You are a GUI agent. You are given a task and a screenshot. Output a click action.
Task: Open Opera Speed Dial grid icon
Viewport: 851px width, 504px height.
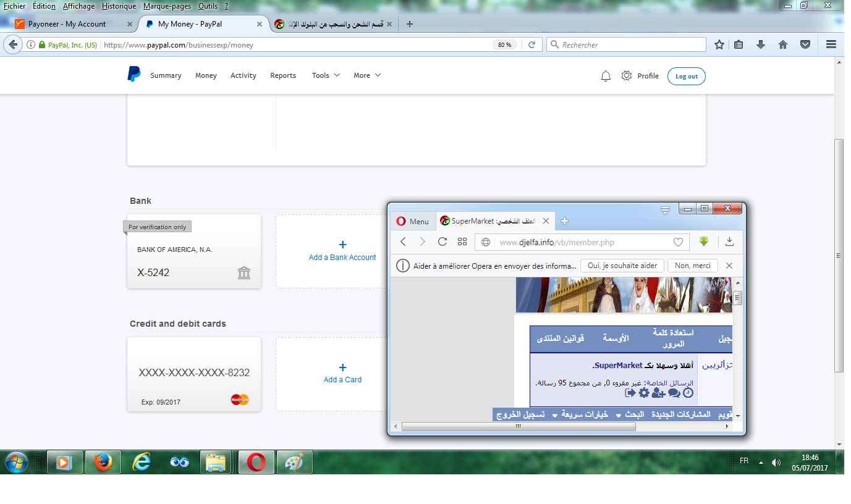point(462,241)
